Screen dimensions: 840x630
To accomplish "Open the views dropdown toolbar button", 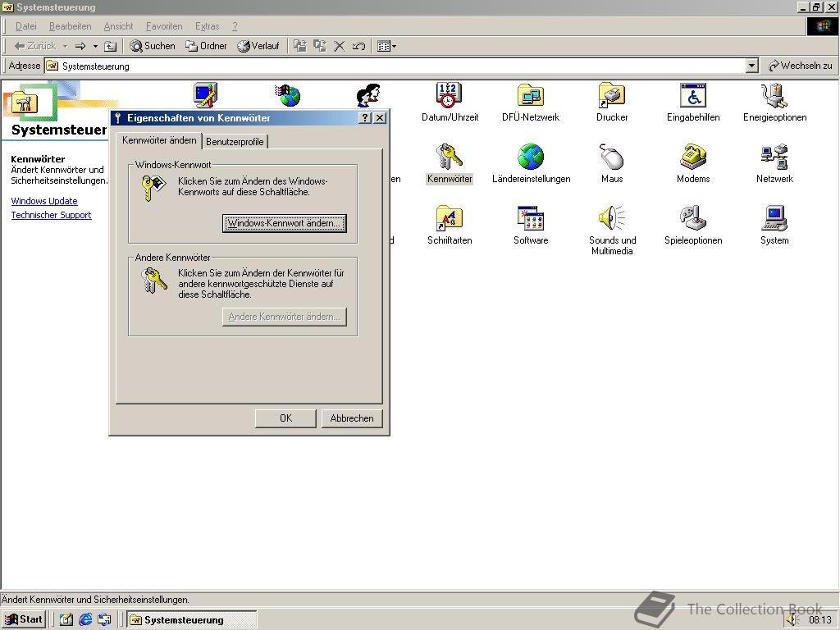I will [x=387, y=46].
